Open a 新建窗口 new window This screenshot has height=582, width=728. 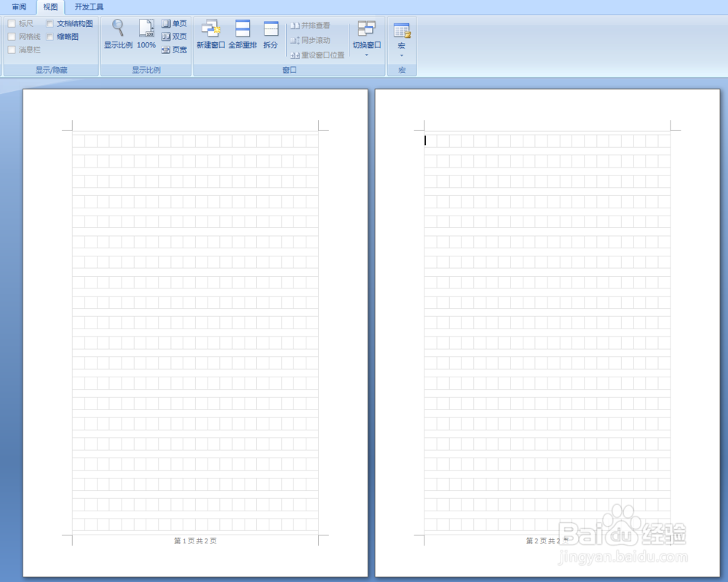[x=211, y=34]
